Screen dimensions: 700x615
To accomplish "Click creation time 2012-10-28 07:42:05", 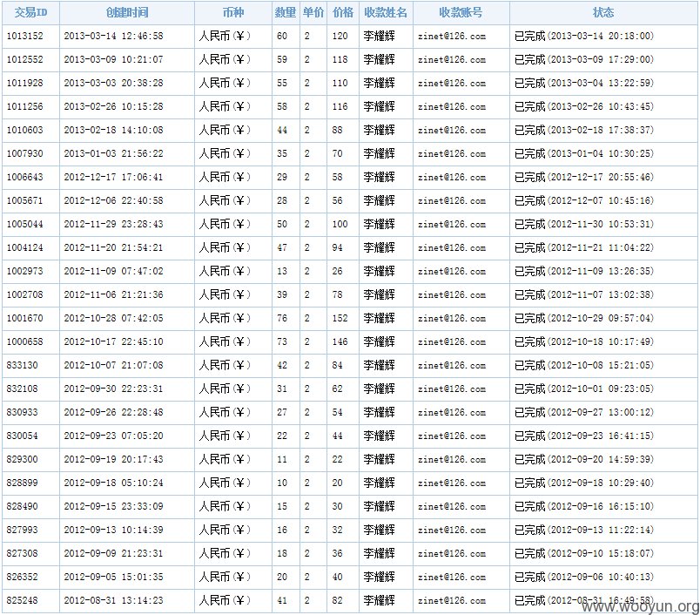I will point(113,319).
